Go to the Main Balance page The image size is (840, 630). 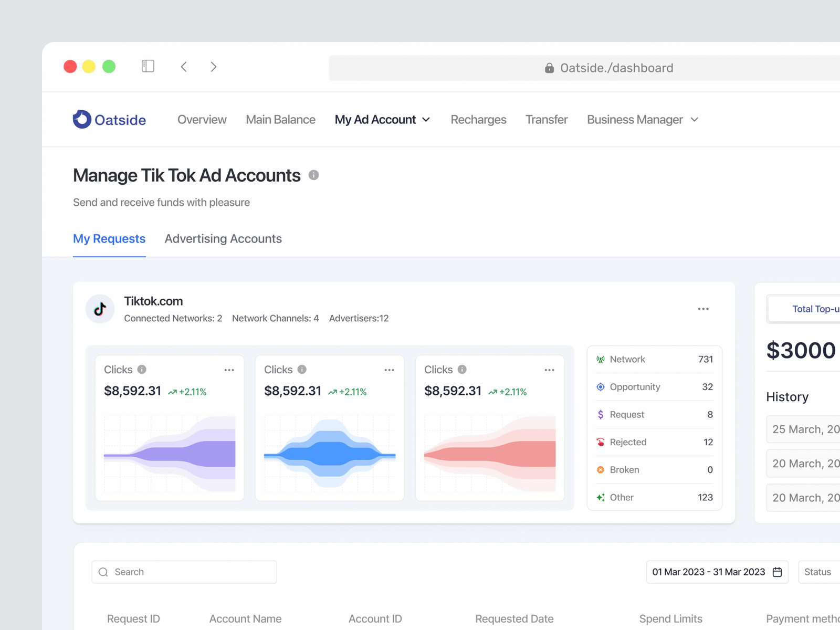pyautogui.click(x=280, y=120)
